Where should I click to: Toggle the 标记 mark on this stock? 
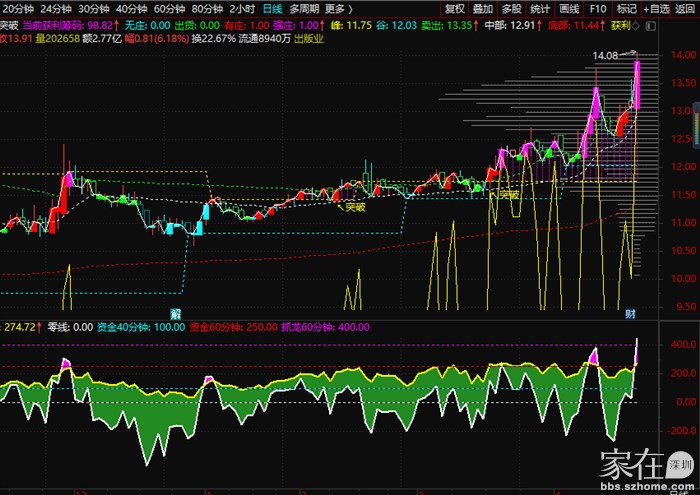point(626,7)
